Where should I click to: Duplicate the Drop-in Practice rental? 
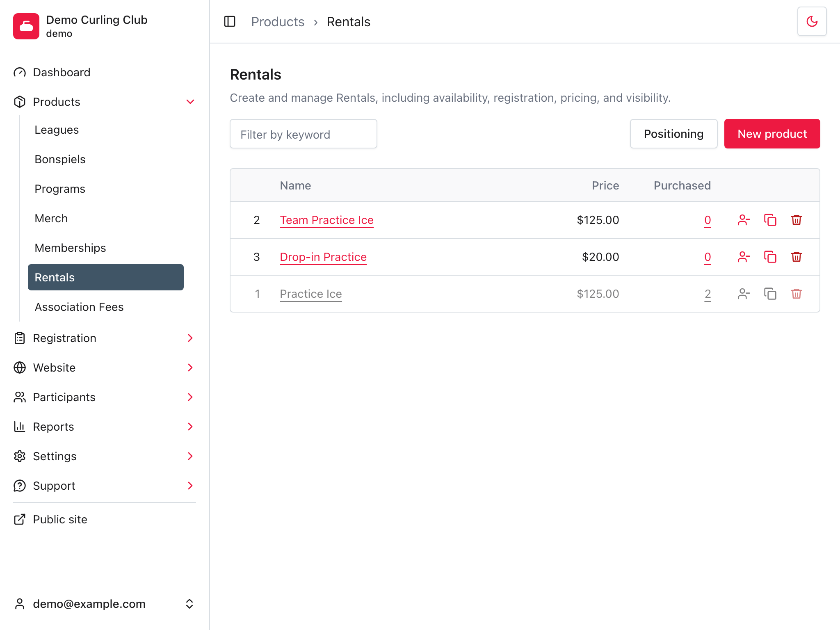770,257
